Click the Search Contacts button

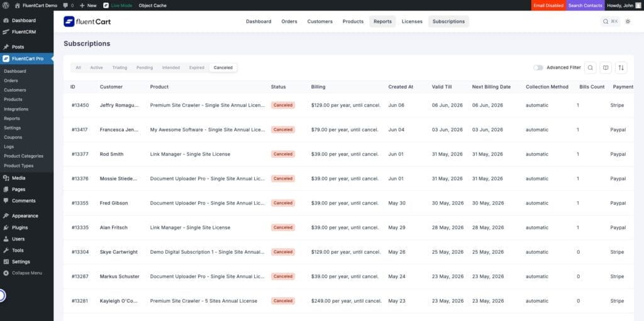[586, 5]
